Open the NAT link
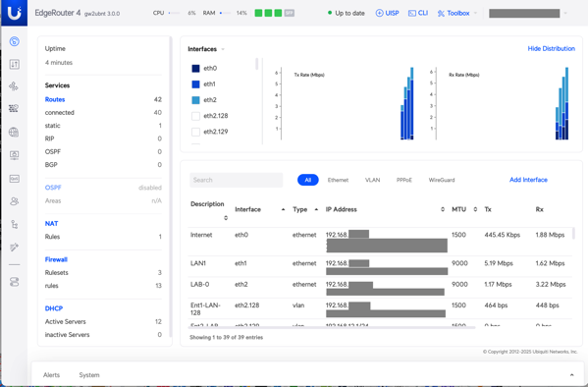 (x=51, y=224)
